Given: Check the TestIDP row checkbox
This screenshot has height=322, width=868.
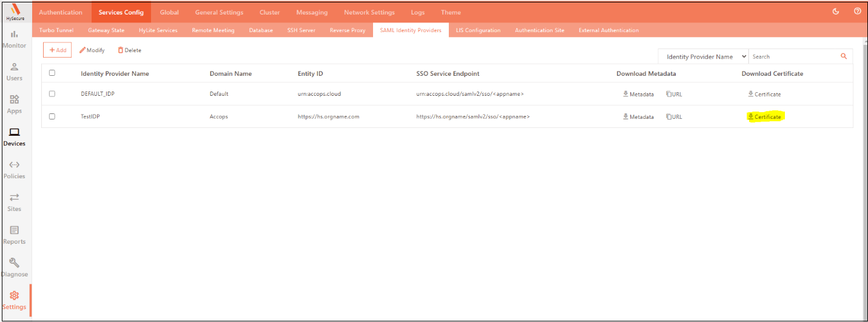Looking at the screenshot, I should tap(52, 116).
